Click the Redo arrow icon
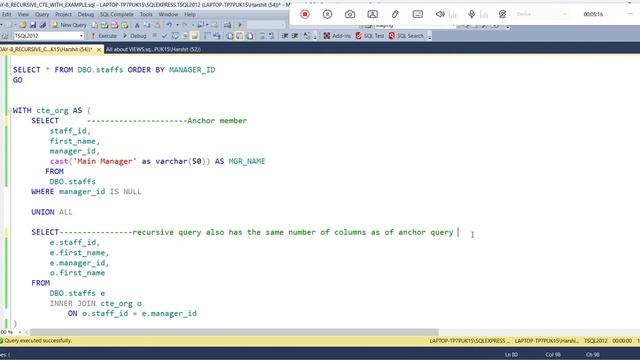This screenshot has height=360, width=640. (x=184, y=25)
